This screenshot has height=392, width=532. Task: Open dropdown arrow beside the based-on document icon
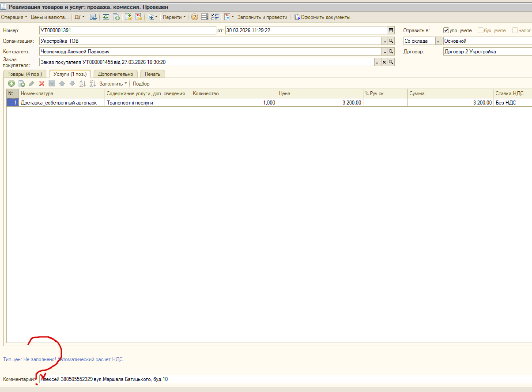156,17
